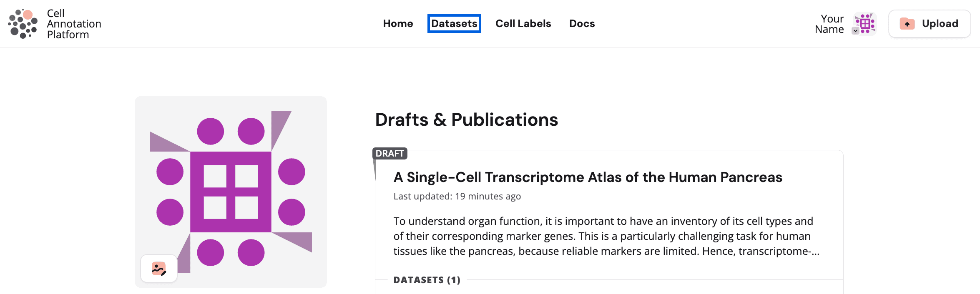Image resolution: width=980 pixels, height=294 pixels.
Task: Click the DRAFT status badge
Action: pyautogui.click(x=389, y=154)
